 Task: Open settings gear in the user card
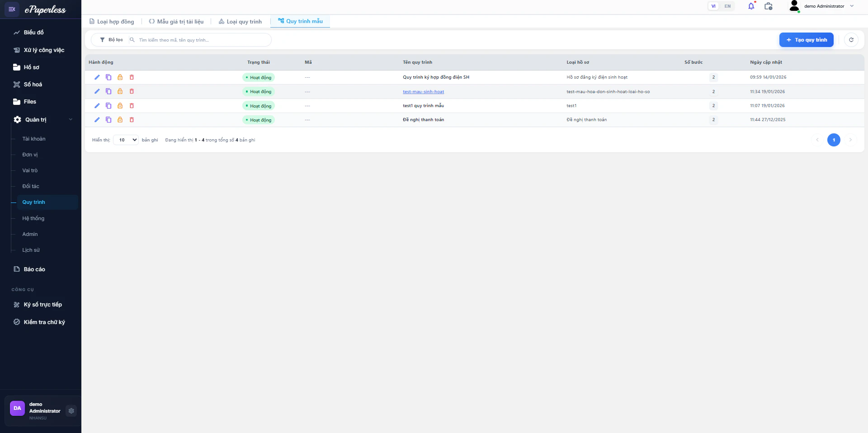[x=71, y=411]
